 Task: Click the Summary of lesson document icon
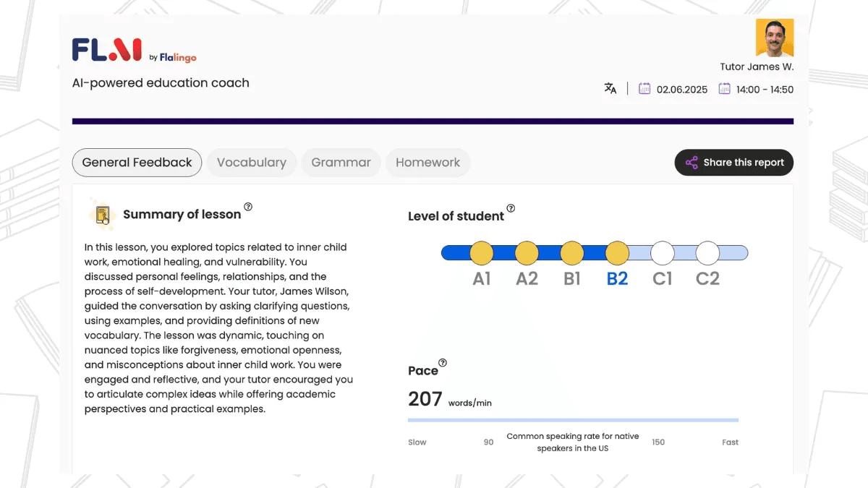102,214
